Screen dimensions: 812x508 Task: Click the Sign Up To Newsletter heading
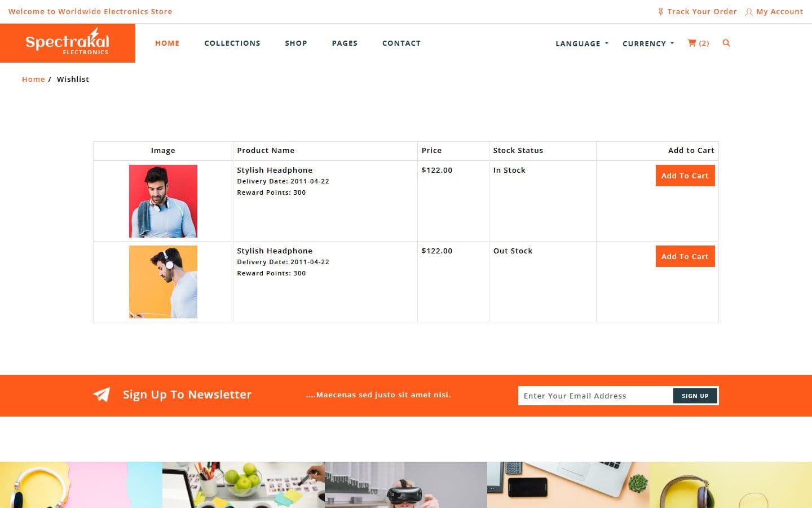[x=187, y=395]
